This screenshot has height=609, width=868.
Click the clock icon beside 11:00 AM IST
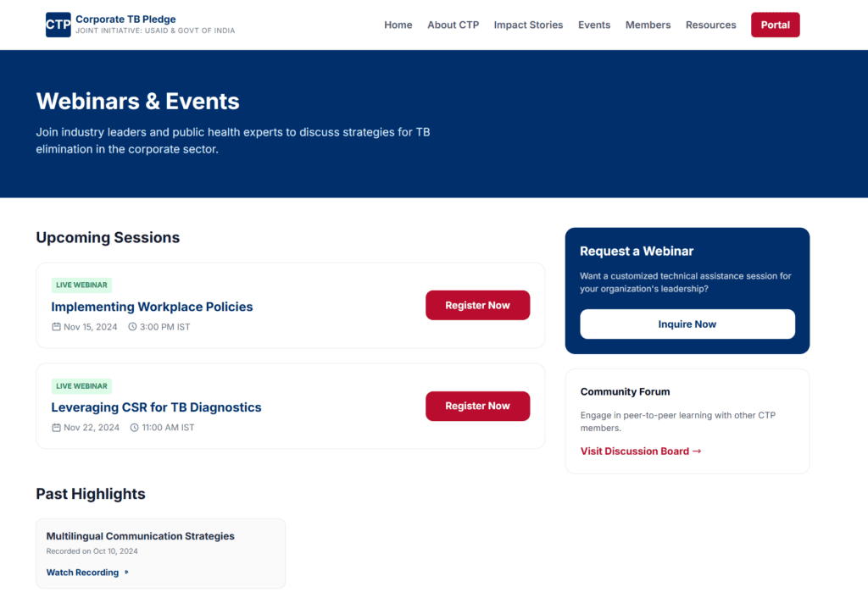click(136, 428)
